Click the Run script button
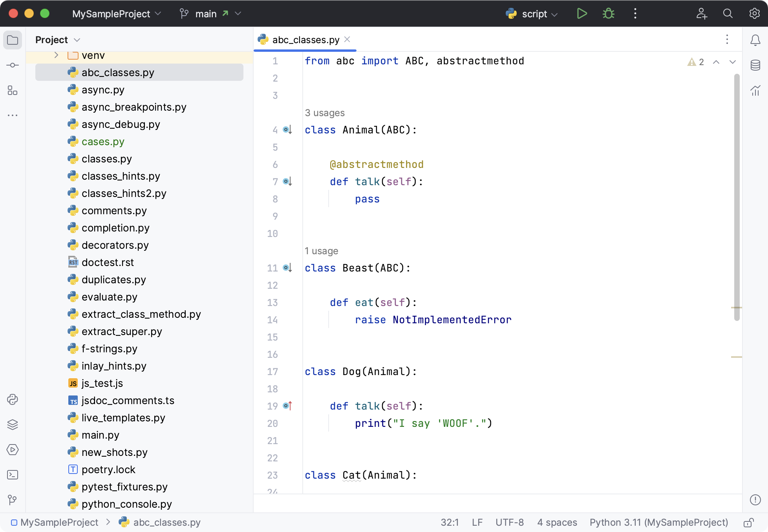The width and height of the screenshot is (768, 532). [x=582, y=13]
